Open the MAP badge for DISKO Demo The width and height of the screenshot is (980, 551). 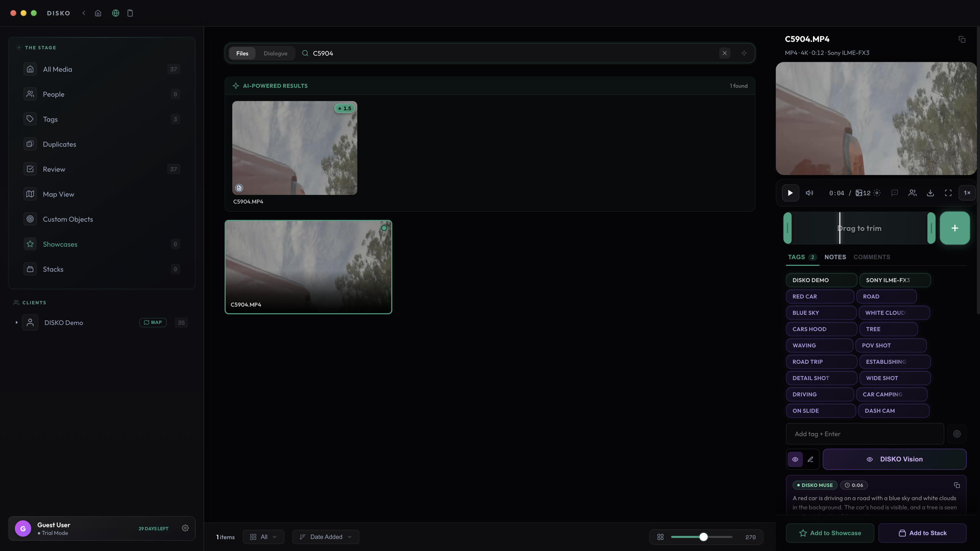[x=153, y=323]
